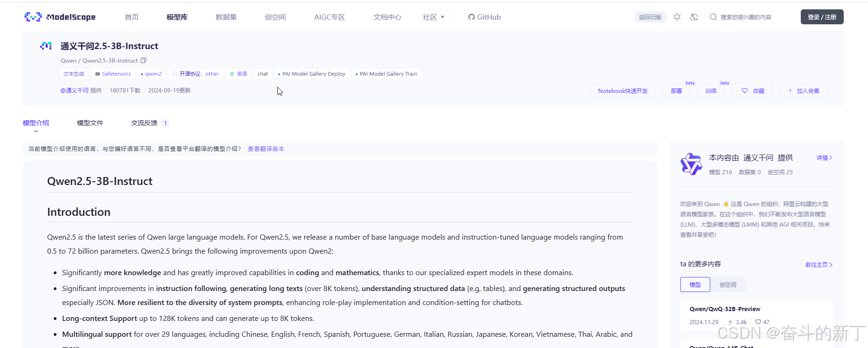This screenshot has height=348, width=868.
Task: Select the Safetensors tag
Action: (x=113, y=74)
